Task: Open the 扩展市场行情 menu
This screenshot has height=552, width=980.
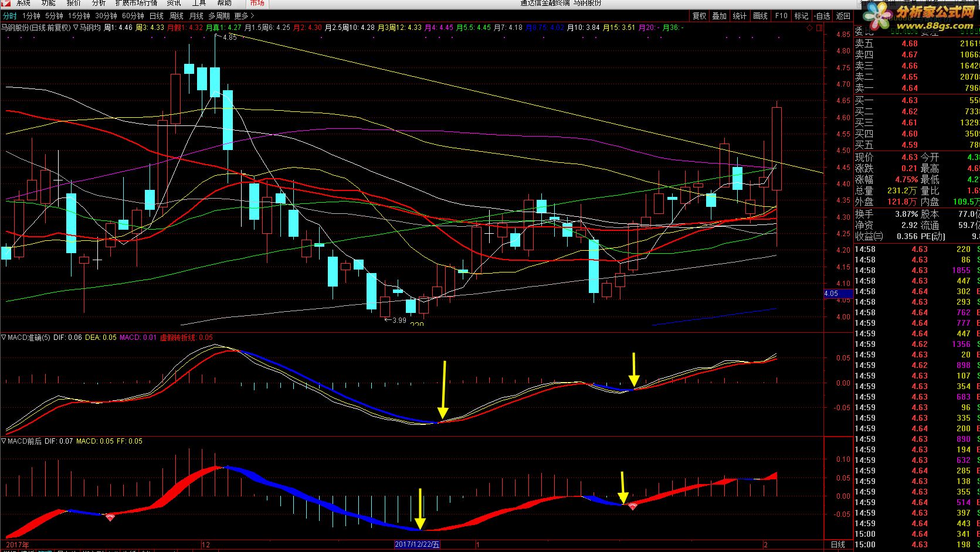Action: pos(137,3)
